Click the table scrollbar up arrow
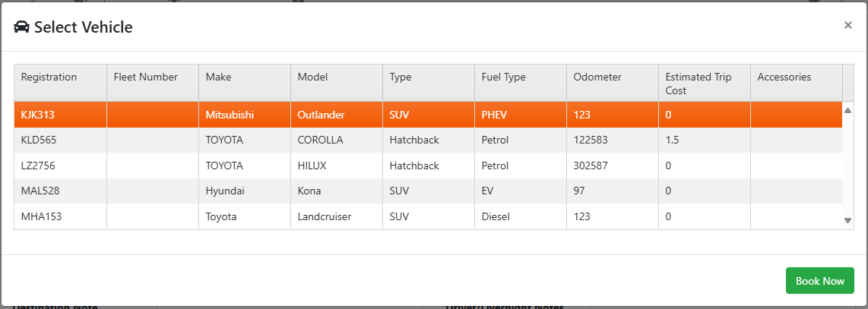 (847, 111)
